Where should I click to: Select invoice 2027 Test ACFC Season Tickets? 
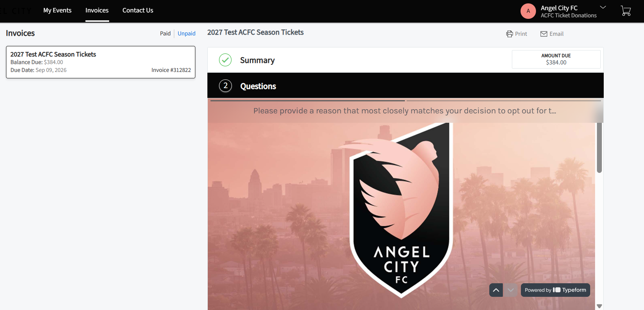[100, 62]
